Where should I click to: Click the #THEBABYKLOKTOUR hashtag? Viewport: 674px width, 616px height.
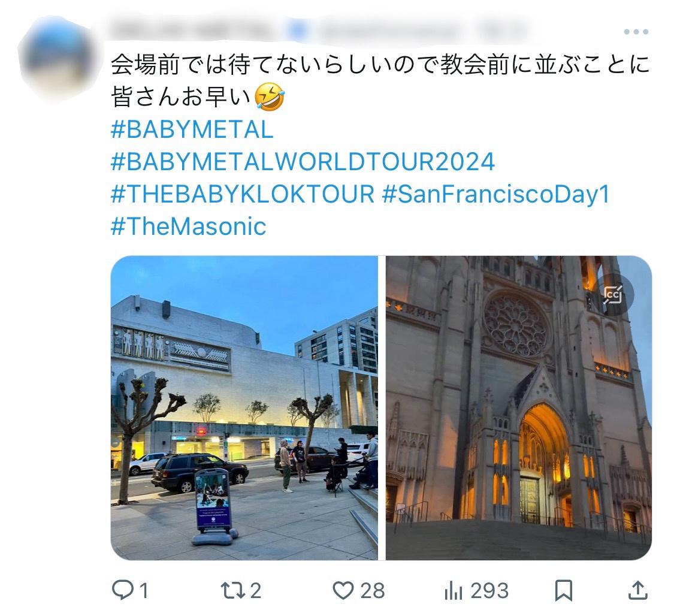243,194
